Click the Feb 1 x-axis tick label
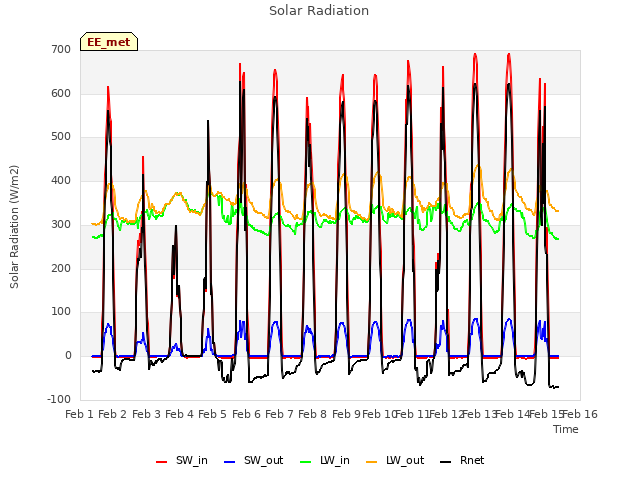Viewport: 640px width, 480px height. [x=80, y=414]
